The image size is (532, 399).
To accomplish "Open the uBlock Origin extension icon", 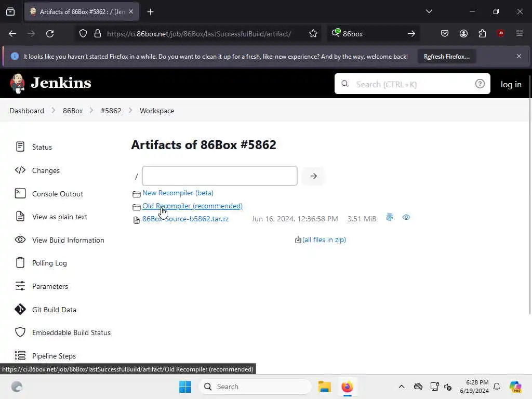I will 500,33.
